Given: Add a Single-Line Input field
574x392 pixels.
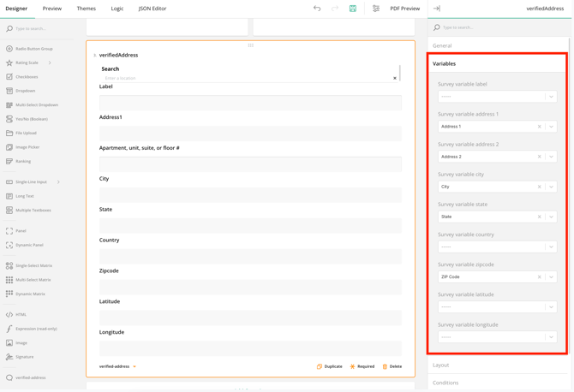Looking at the screenshot, I should pyautogui.click(x=27, y=181).
